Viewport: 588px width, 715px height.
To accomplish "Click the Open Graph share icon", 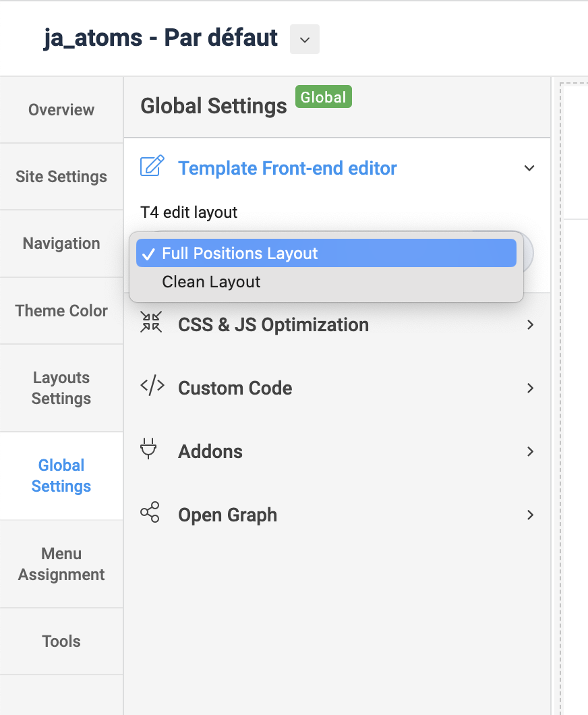I will tap(150, 513).
